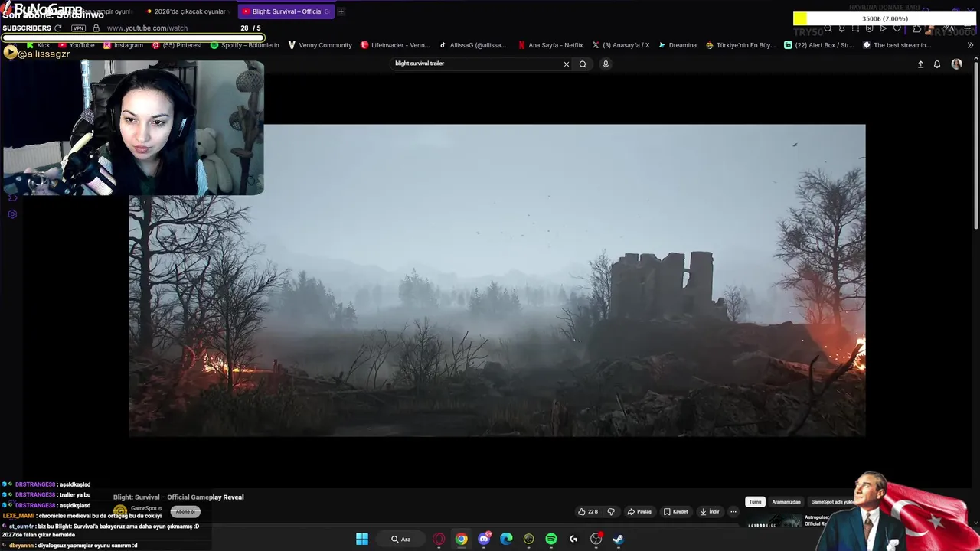Open Spotify from taskbar
This screenshot has width=980, height=551.
pos(551,539)
